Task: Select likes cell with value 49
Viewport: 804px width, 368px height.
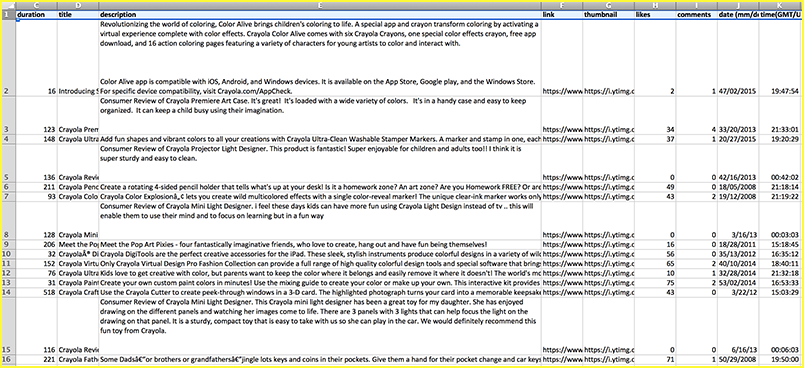Action: tap(655, 187)
